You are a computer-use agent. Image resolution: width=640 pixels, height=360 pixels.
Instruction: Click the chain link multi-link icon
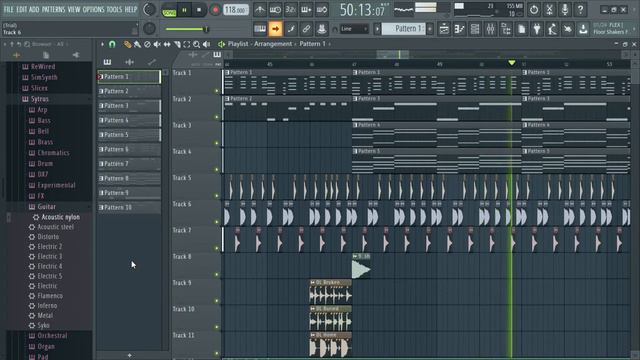(306, 29)
